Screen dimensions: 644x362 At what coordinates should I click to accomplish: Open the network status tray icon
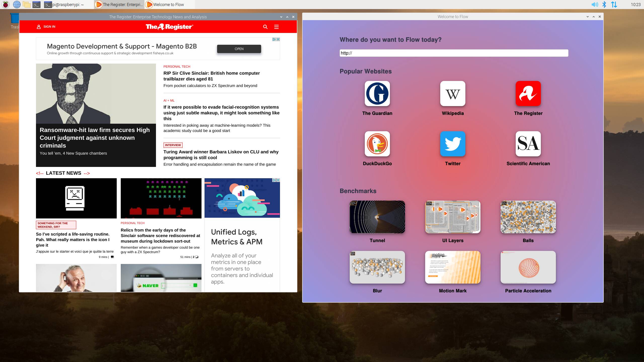click(614, 4)
